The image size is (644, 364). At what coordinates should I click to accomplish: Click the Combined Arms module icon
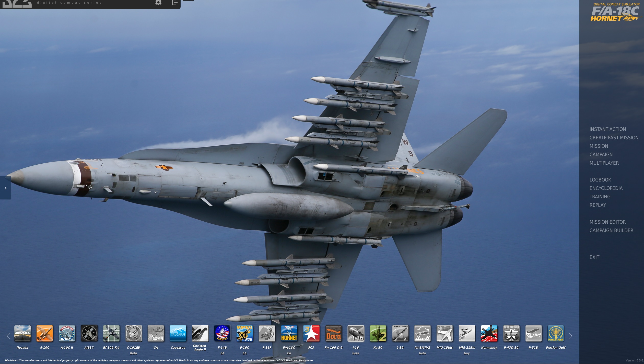(x=156, y=333)
